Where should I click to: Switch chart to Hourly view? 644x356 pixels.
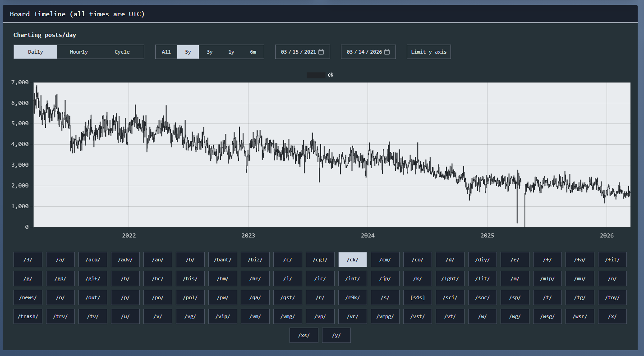click(x=79, y=52)
